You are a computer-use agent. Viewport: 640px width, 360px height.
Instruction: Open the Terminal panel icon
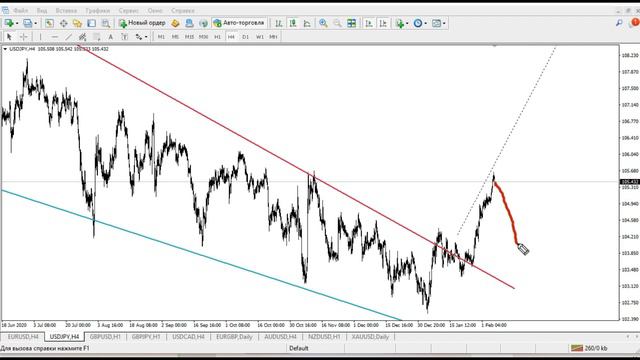click(91, 23)
